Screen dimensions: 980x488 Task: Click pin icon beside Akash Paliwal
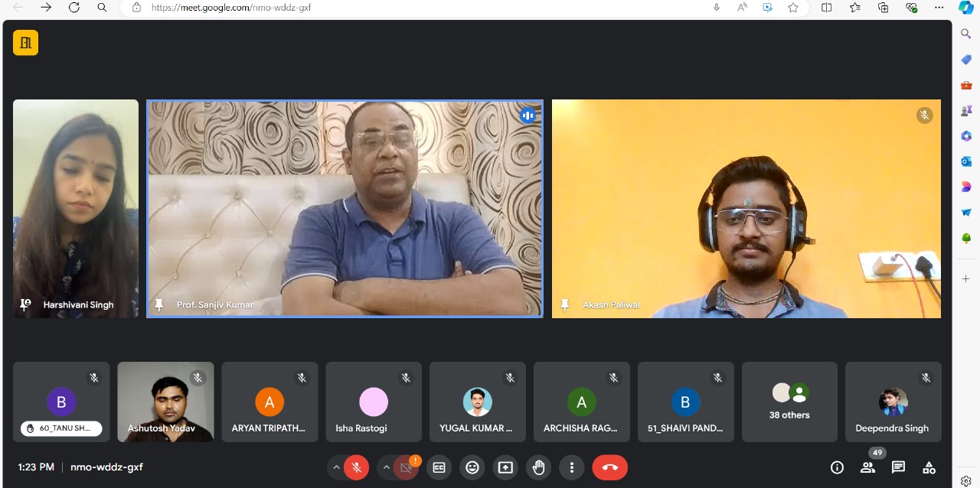point(565,304)
